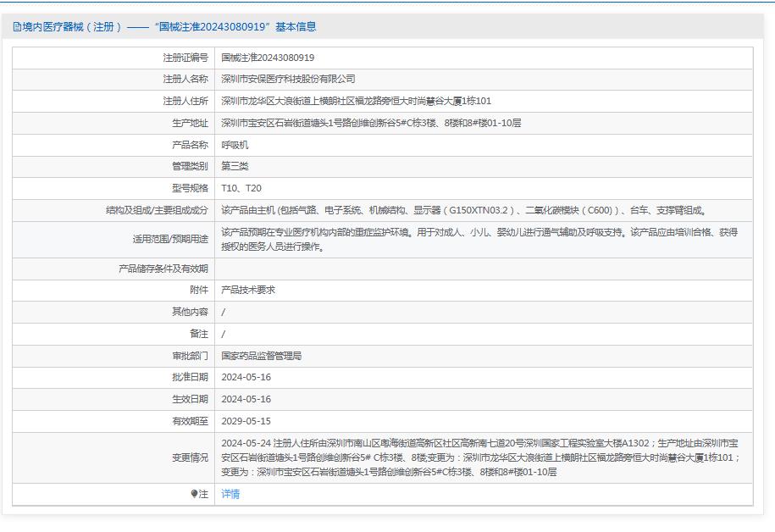This screenshot has height=532, width=775.
Task: Open the 详情 link
Action: click(230, 494)
